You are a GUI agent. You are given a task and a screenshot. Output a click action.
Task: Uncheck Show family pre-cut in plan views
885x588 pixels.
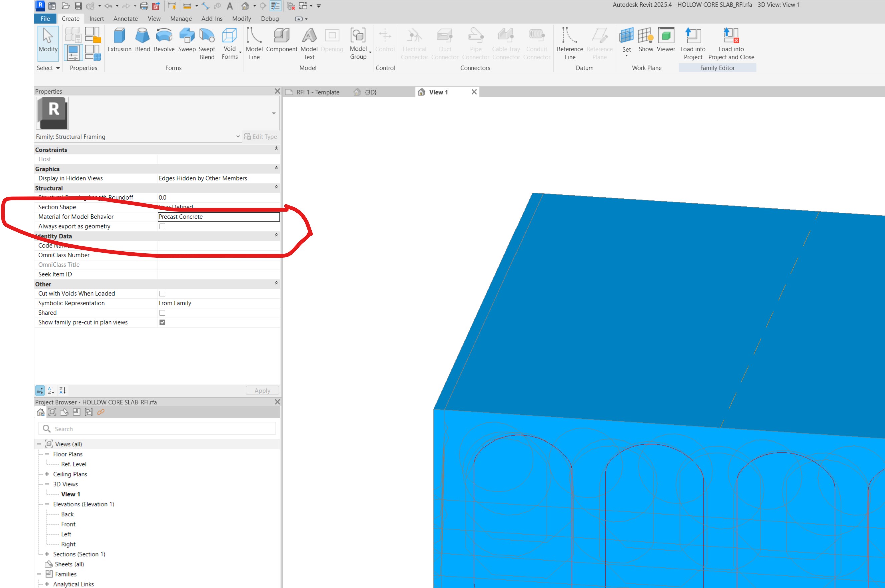click(x=162, y=322)
